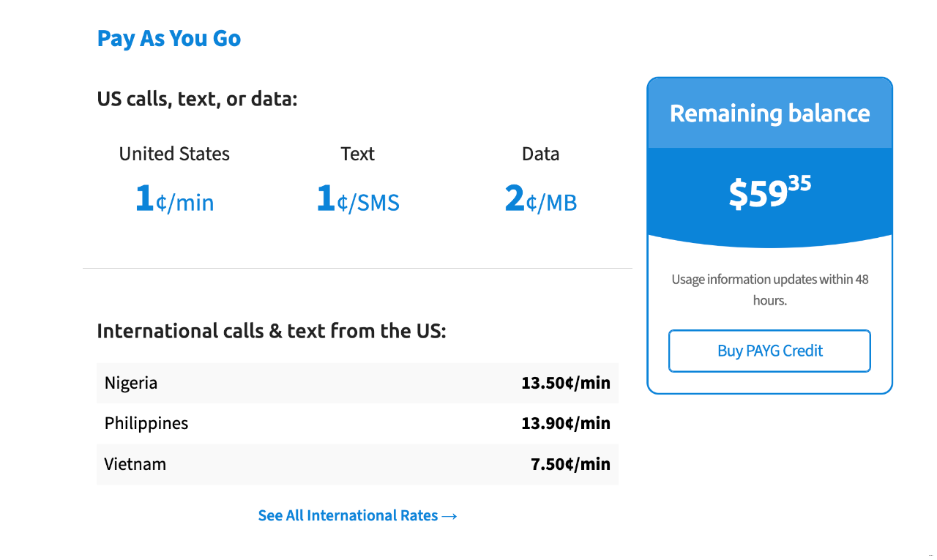Open the See All International Rates link
The height and width of the screenshot is (560, 937).
(x=348, y=515)
